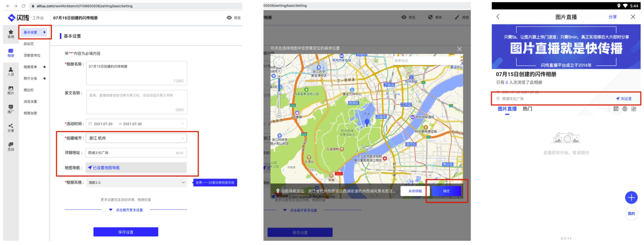Click the calendar icon in 活动时间
This screenshot has width=644, height=245.
(x=90, y=124)
